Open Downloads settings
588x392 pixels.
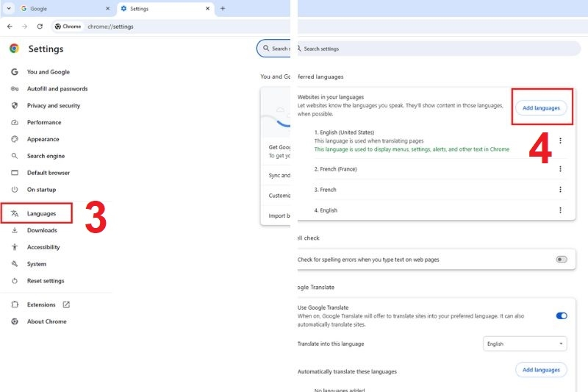[x=42, y=230]
